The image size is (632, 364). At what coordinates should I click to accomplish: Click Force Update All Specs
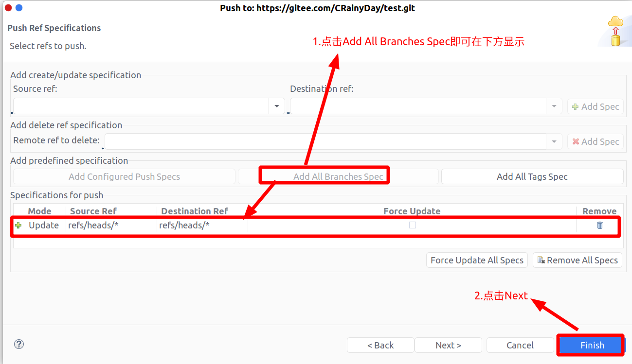click(x=477, y=260)
